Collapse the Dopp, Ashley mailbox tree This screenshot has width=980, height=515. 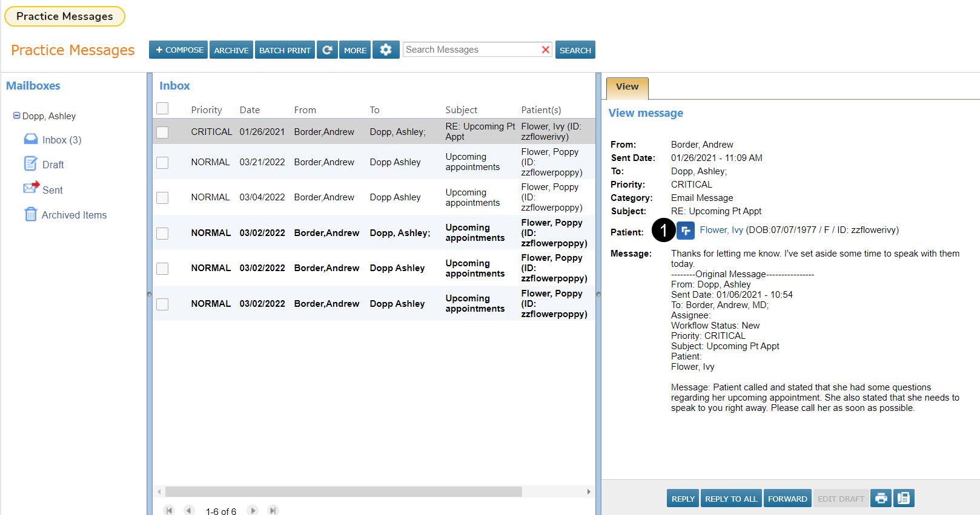click(16, 116)
